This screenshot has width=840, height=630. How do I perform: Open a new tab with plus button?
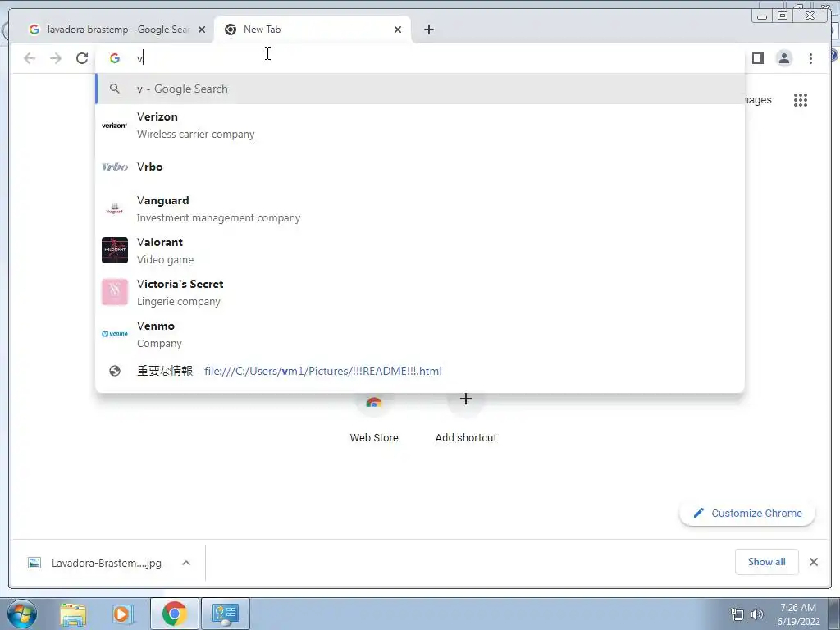[x=428, y=30]
